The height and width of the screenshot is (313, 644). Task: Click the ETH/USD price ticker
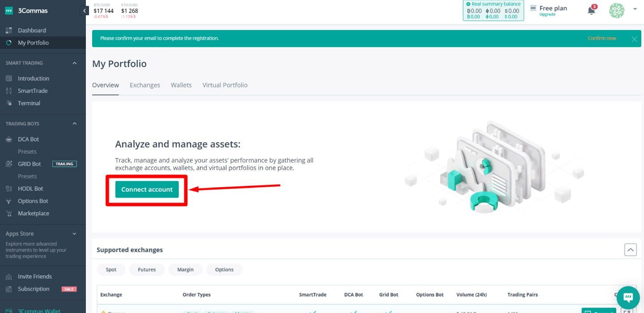pyautogui.click(x=129, y=11)
